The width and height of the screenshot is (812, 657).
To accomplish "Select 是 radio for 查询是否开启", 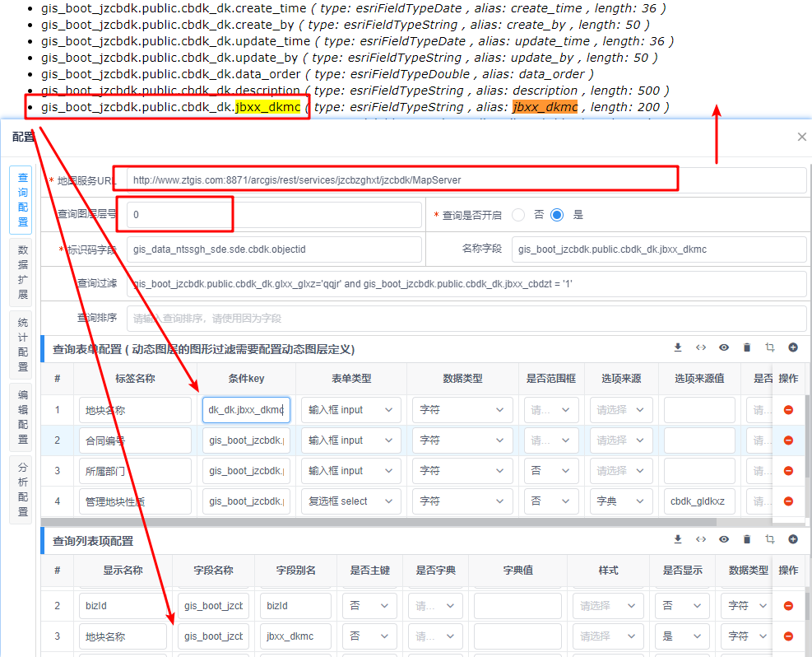I will pos(558,215).
